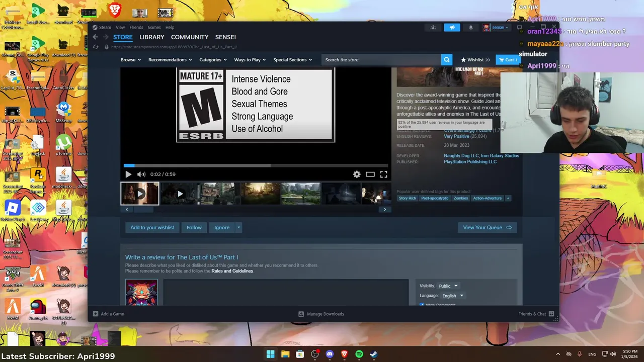Viewport: 644px width, 362px height.
Task: Click the blue megaphone announcements button
Action: click(x=452, y=28)
